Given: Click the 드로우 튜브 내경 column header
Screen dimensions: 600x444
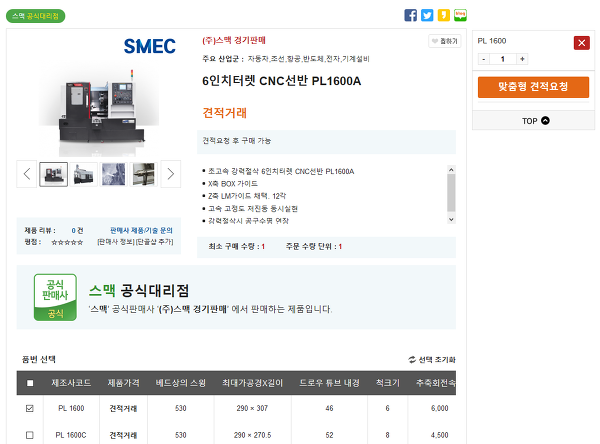Looking at the screenshot, I should point(329,383).
